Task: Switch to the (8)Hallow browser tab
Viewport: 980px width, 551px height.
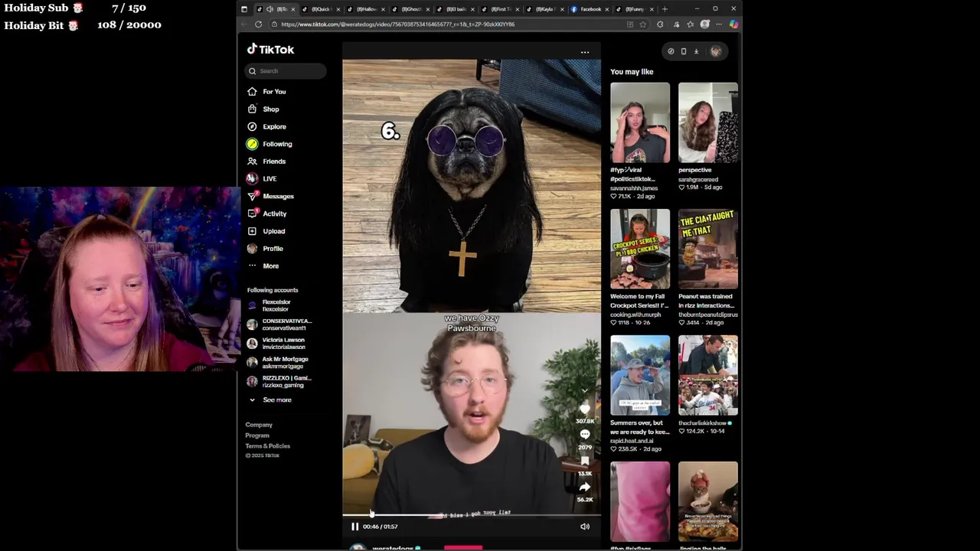Action: pos(365,9)
